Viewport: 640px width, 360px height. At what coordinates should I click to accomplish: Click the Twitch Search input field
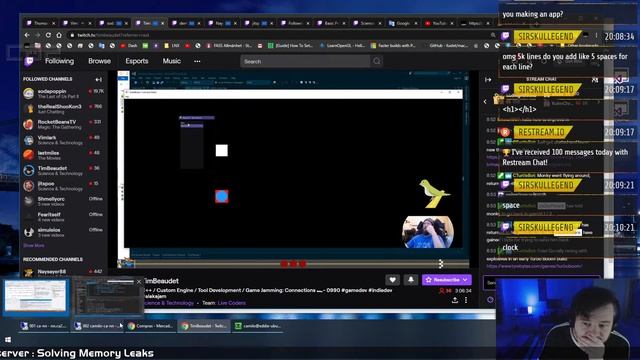pyautogui.click(x=305, y=61)
